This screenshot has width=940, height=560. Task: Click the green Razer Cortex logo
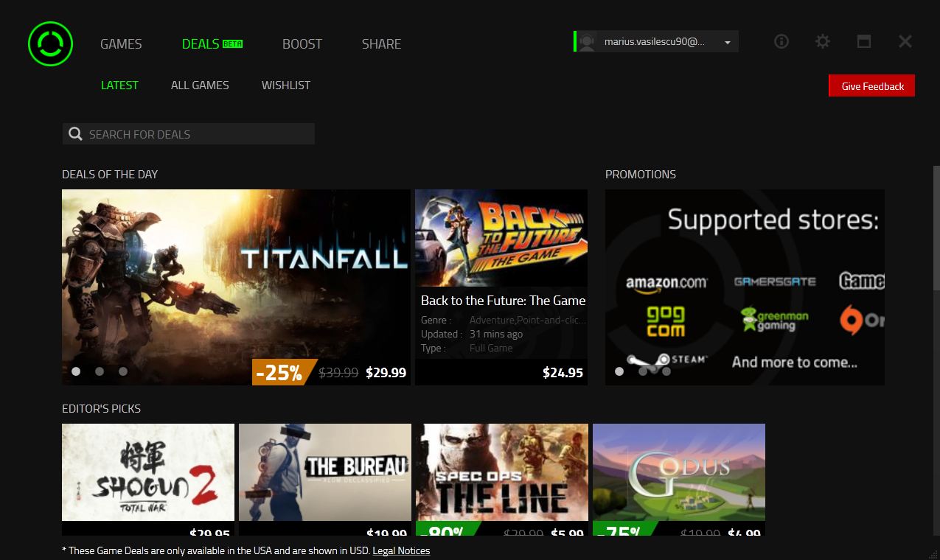[50, 43]
